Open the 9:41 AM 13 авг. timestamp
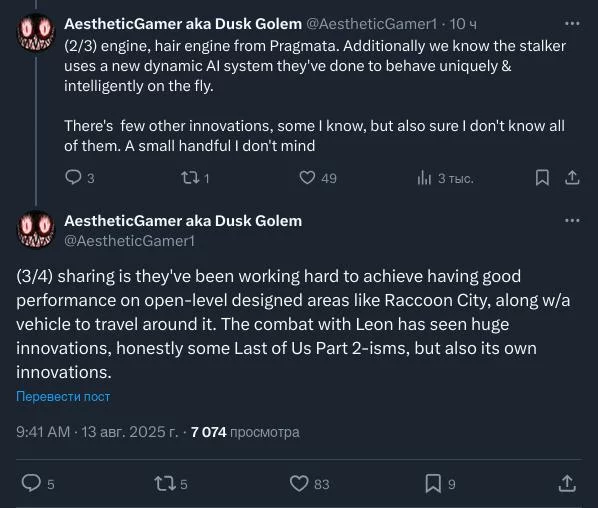The height and width of the screenshot is (508, 598). pyautogui.click(x=97, y=432)
